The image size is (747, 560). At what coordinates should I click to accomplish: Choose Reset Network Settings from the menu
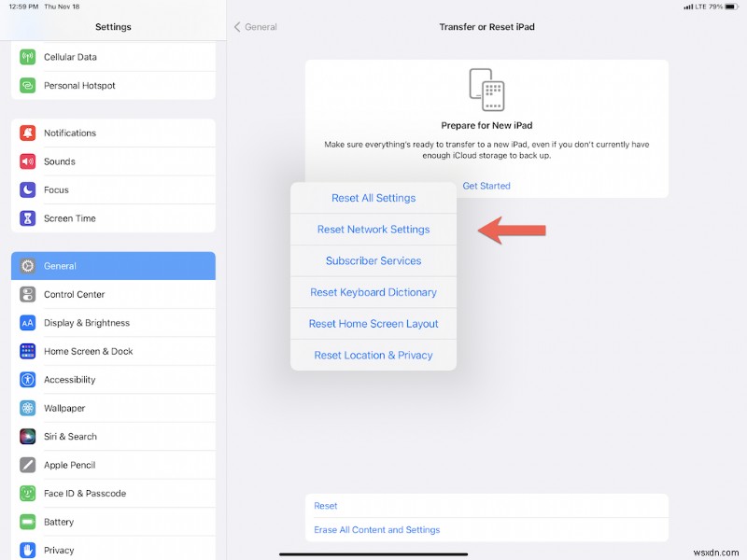click(x=373, y=229)
